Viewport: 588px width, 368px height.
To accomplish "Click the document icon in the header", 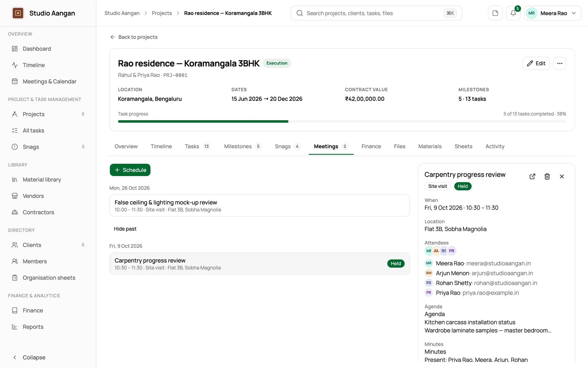I will click(495, 13).
